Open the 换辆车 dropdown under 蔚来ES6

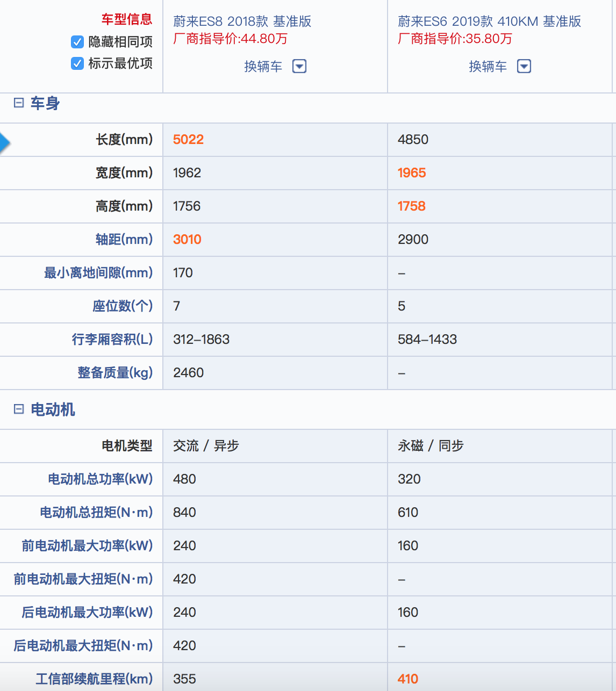click(524, 66)
